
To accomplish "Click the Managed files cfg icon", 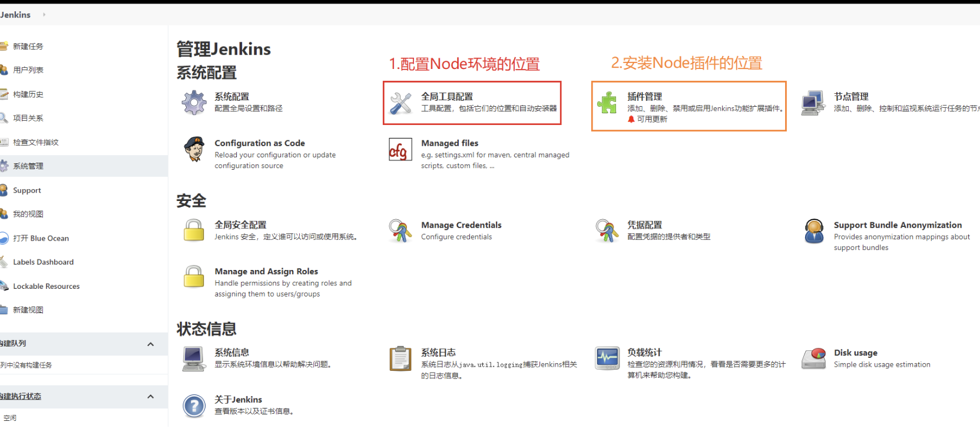I will [400, 150].
